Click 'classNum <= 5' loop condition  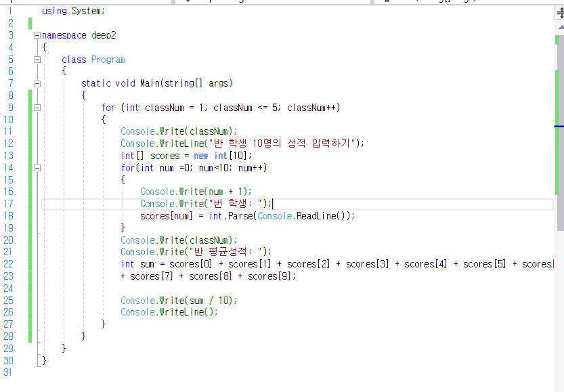point(244,108)
